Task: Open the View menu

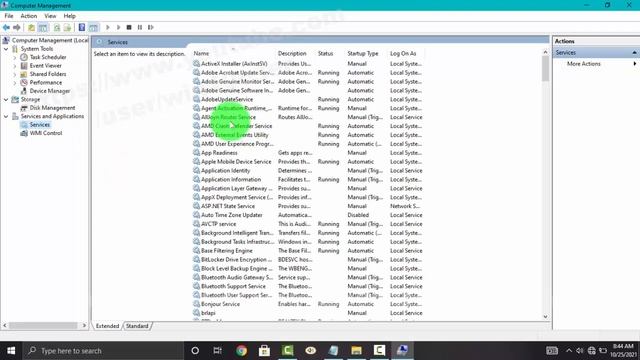Action: click(x=50, y=16)
